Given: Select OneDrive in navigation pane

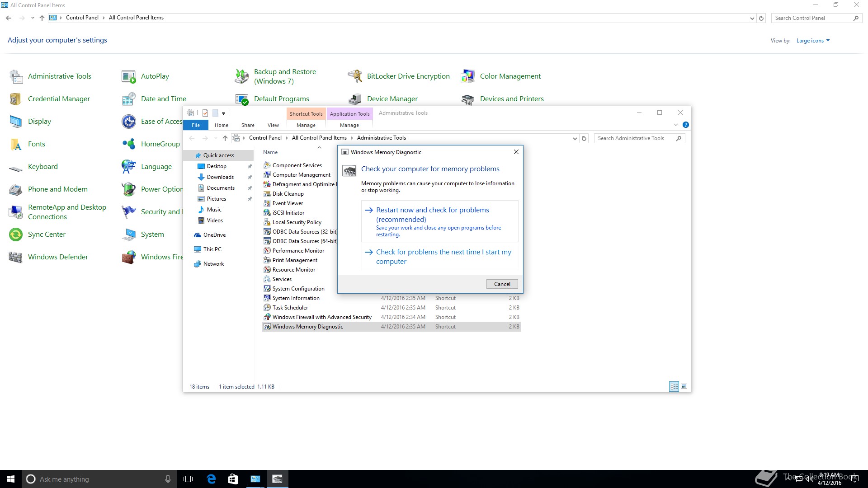Looking at the screenshot, I should (x=214, y=235).
